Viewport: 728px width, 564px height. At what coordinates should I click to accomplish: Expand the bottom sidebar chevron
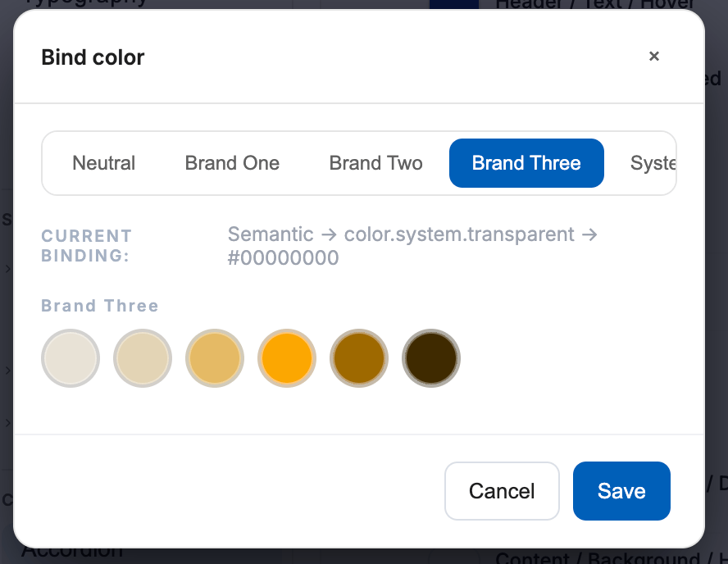6,423
